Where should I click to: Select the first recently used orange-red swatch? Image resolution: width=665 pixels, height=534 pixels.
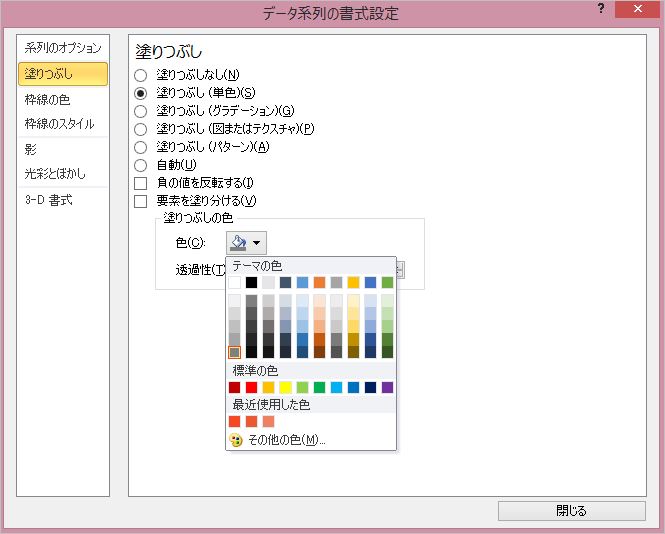click(235, 421)
